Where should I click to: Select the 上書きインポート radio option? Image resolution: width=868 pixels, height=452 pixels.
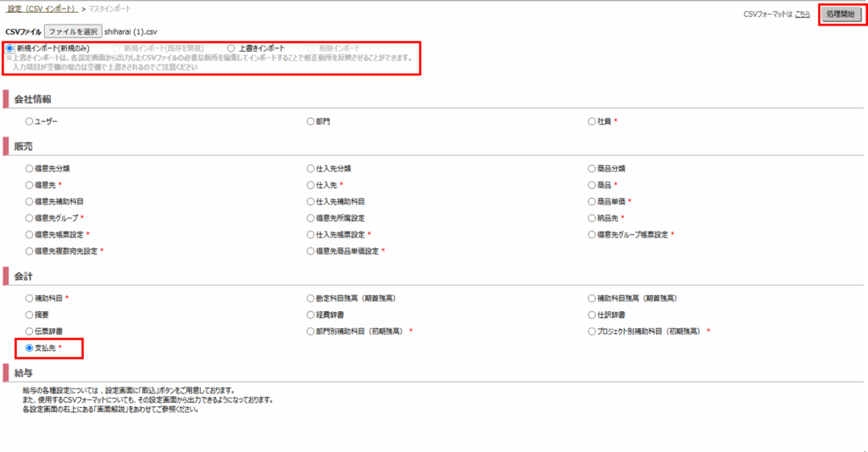[x=231, y=48]
